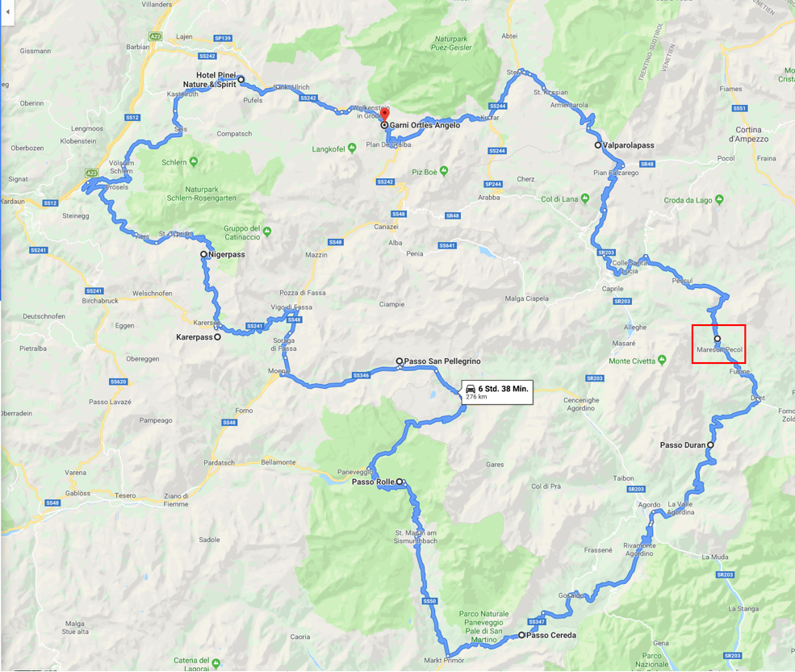Click the Valparolapass waypoint circle

click(x=598, y=145)
